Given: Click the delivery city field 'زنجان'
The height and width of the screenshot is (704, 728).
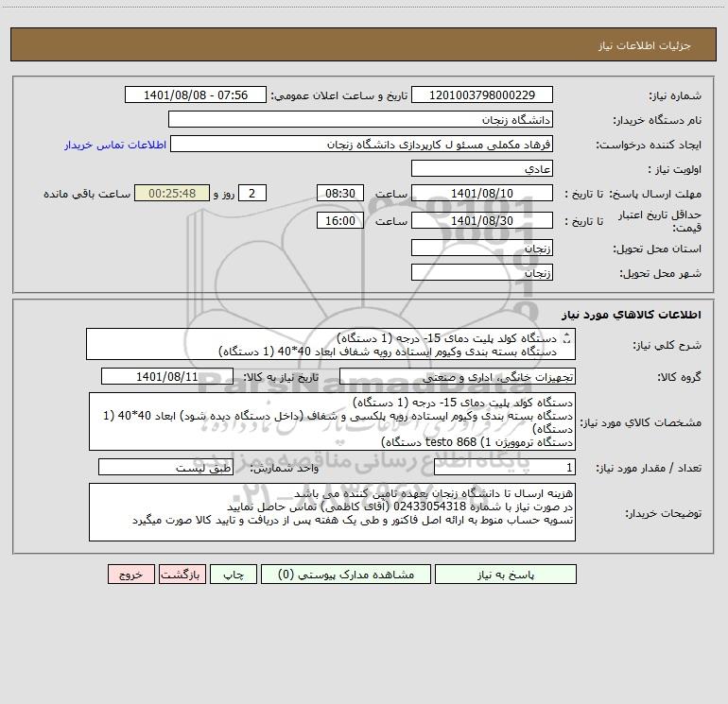Looking at the screenshot, I should tap(482, 272).
